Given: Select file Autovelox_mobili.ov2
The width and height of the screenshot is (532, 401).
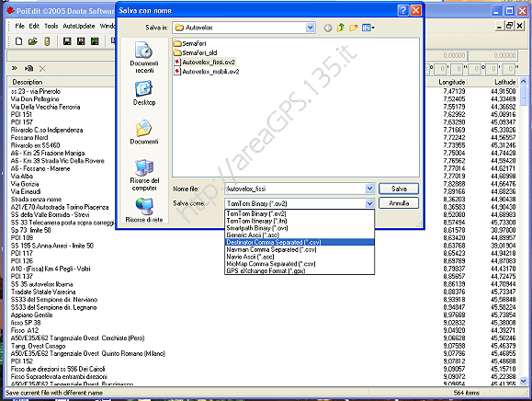Looking at the screenshot, I should 207,72.
